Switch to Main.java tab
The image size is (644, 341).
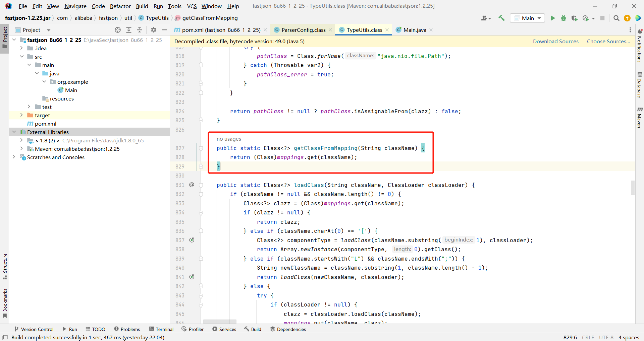[x=415, y=30]
